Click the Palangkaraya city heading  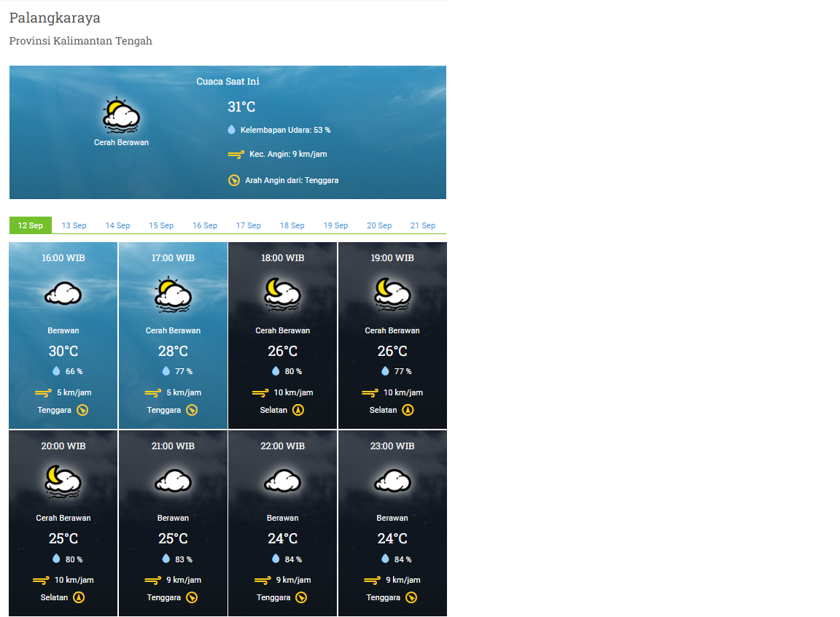pos(55,18)
